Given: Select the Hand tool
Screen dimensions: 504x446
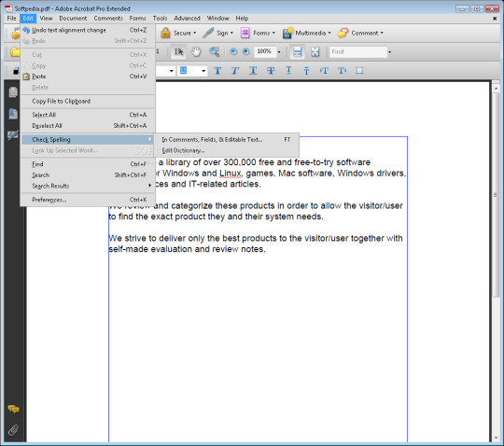Looking at the screenshot, I should 196,51.
